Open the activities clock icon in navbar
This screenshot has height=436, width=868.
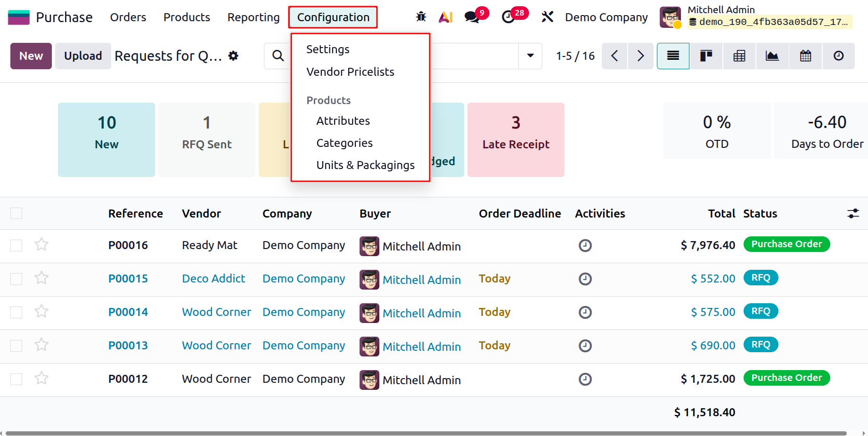(508, 17)
